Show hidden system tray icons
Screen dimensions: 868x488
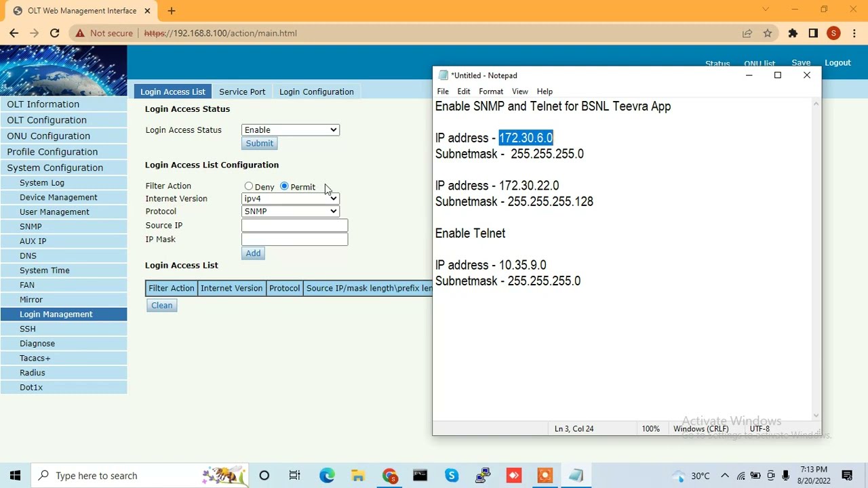[x=725, y=475]
